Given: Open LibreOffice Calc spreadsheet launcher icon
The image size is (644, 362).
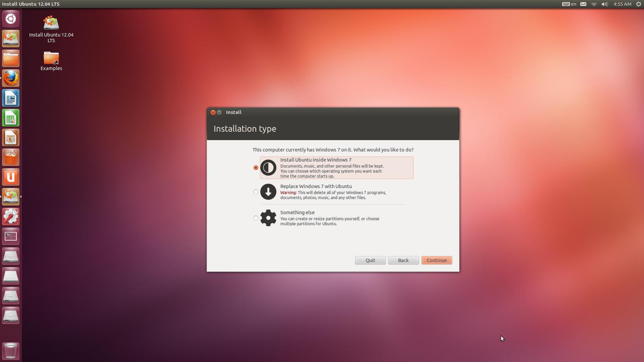Looking at the screenshot, I should point(11,117).
